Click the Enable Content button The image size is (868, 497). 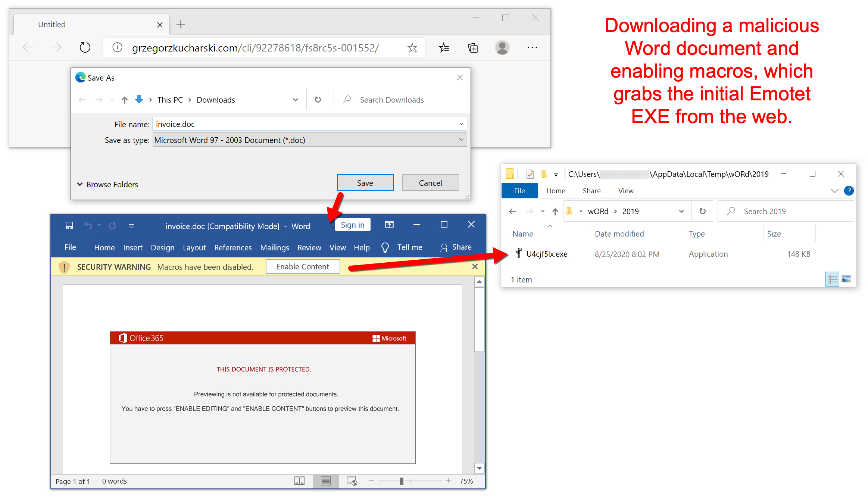click(303, 266)
